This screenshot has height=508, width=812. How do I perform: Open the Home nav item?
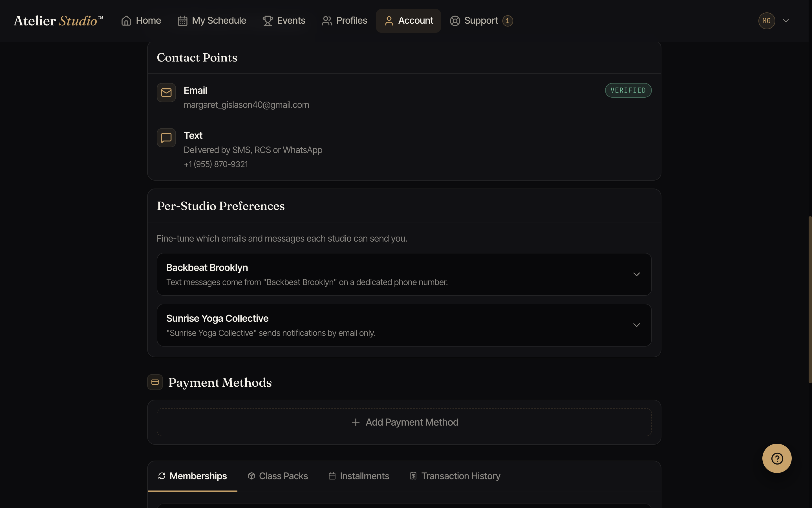coord(141,21)
